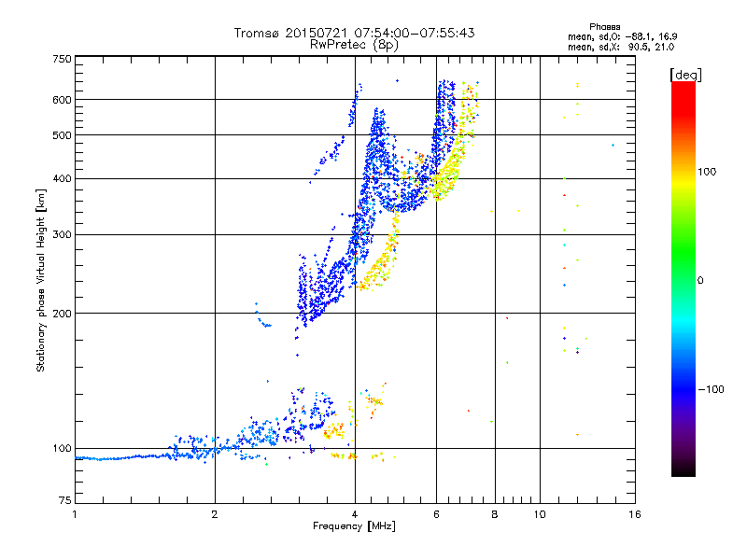Click the y-axis tick label "75"
747x560 pixels.
pos(65,500)
